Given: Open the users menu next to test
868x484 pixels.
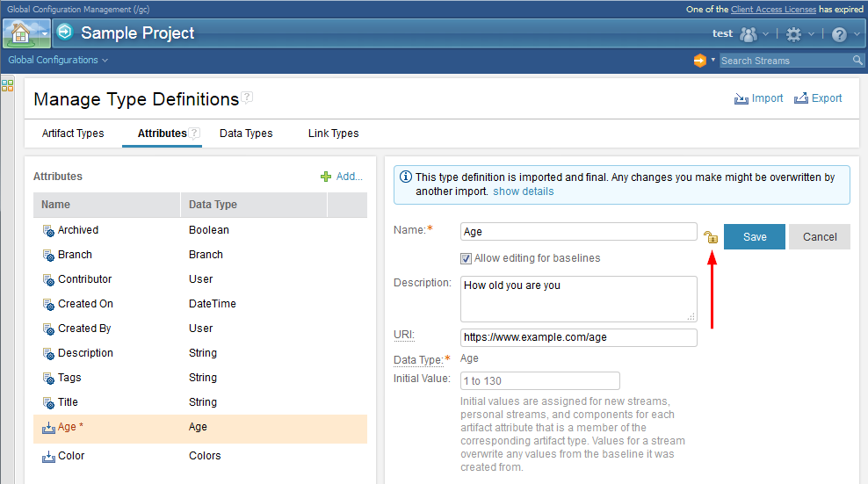Looking at the screenshot, I should (754, 34).
